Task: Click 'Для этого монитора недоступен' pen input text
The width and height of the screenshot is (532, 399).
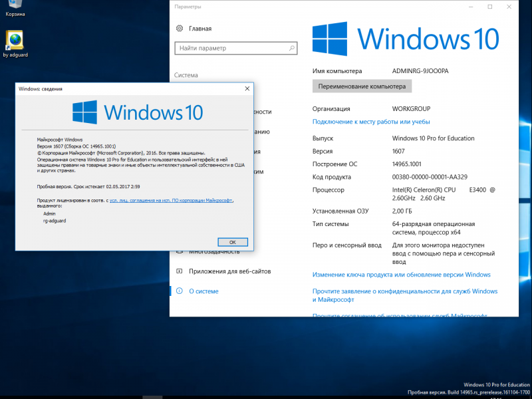Action: [x=444, y=253]
